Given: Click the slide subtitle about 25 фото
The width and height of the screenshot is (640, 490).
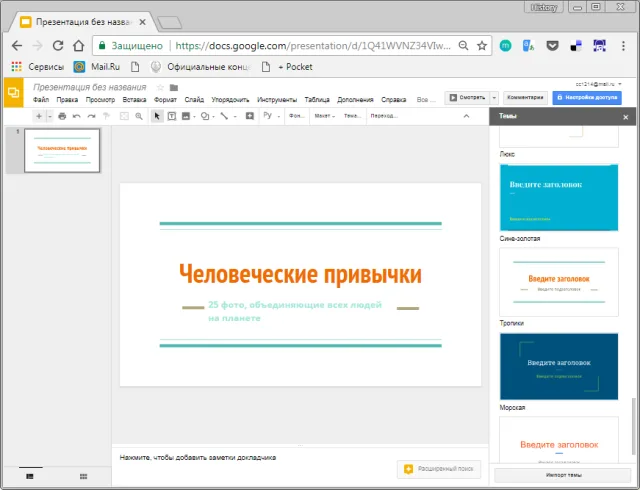Looking at the screenshot, I should click(295, 311).
